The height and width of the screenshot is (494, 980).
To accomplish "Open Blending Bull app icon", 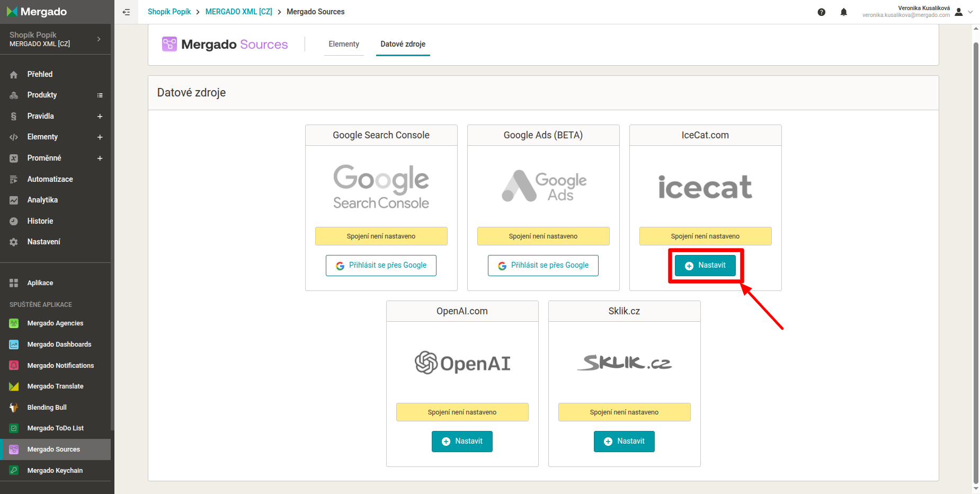I will [x=14, y=408].
